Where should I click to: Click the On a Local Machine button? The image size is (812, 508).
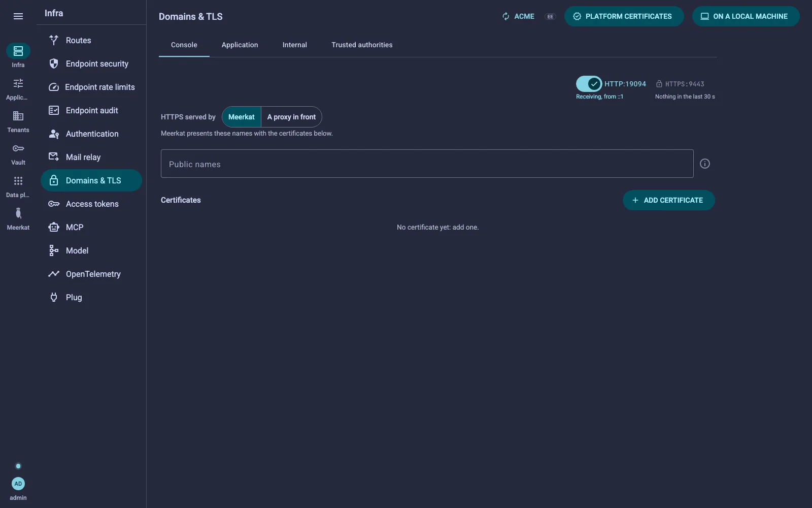(746, 16)
